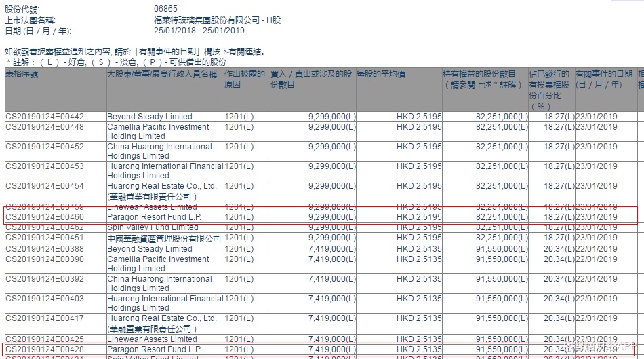The width and height of the screenshot is (644, 359).
Task: Open 22/01/2019 event date link in row E00403
Action: (597, 299)
